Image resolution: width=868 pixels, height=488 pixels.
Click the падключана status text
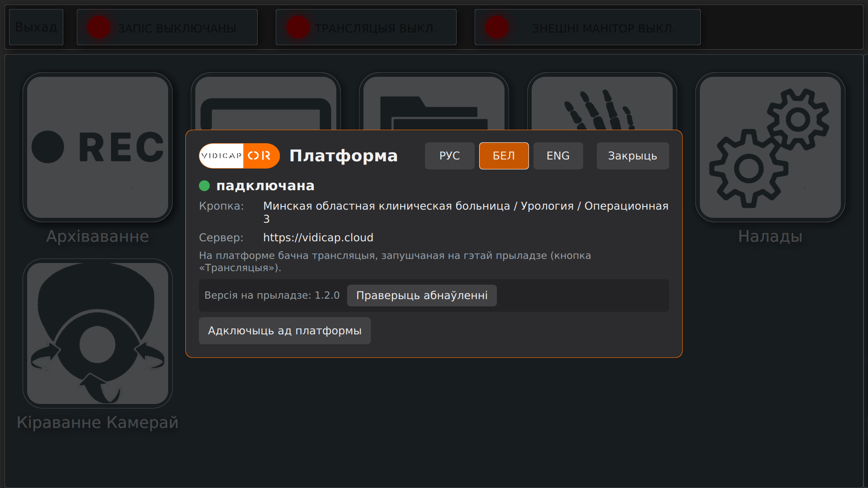click(x=265, y=186)
